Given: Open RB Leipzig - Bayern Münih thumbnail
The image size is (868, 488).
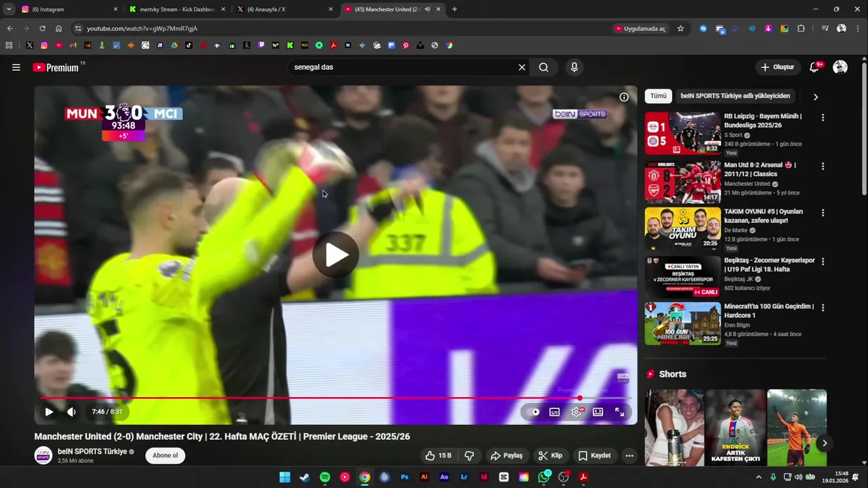Looking at the screenshot, I should point(682,134).
